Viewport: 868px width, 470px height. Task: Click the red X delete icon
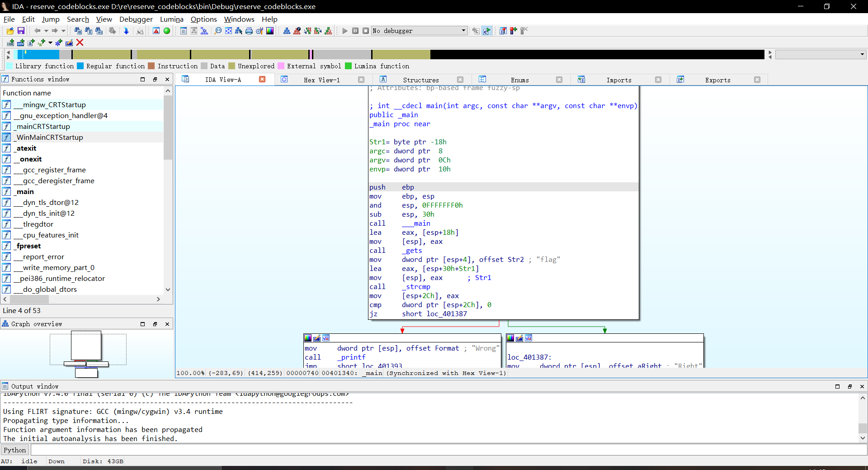80,43
